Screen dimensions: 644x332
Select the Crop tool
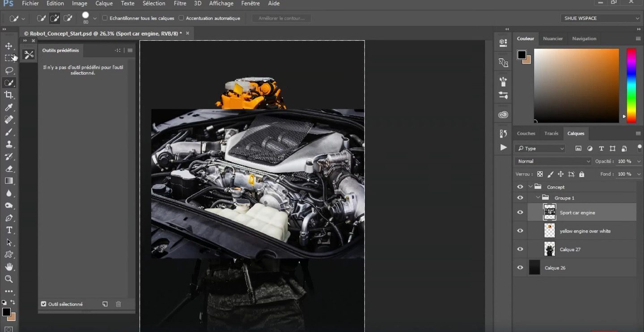[x=8, y=95]
